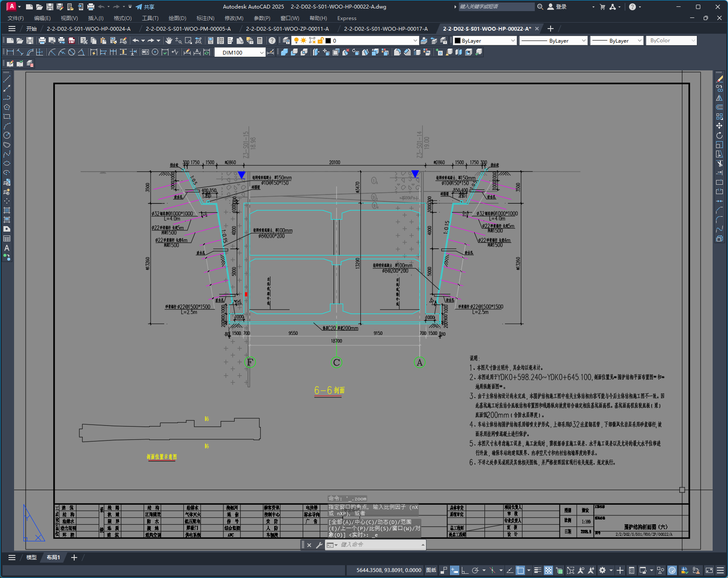Click the 图纸 paper space button

pyautogui.click(x=431, y=570)
